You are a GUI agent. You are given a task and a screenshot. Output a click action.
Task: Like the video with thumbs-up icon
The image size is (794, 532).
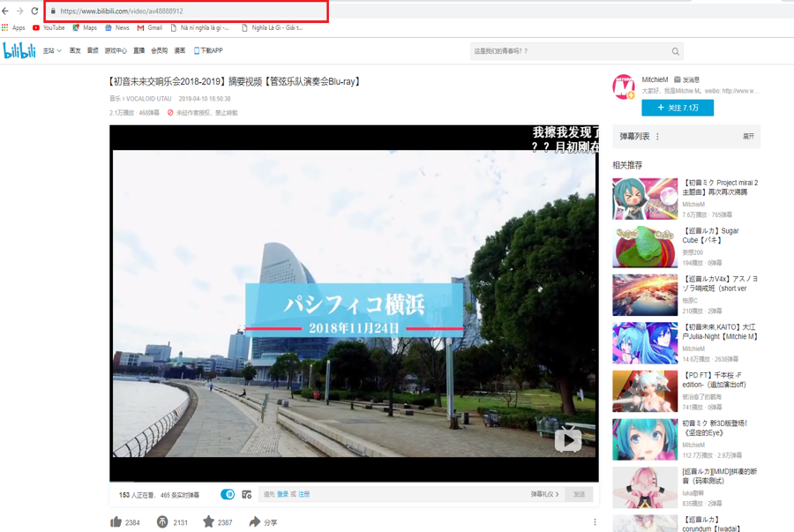click(x=116, y=521)
